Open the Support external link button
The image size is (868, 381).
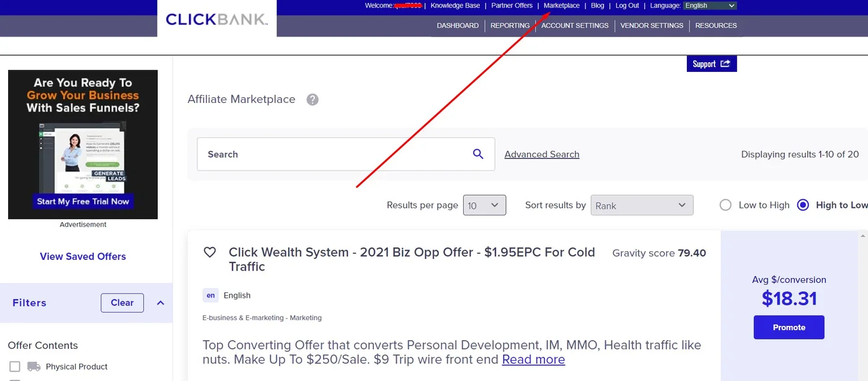coord(712,64)
